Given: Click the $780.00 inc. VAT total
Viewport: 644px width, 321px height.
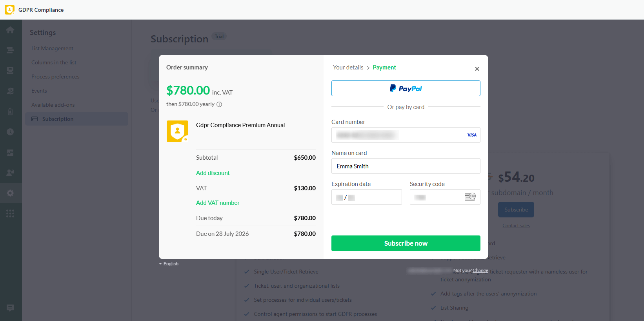Looking at the screenshot, I should point(200,91).
